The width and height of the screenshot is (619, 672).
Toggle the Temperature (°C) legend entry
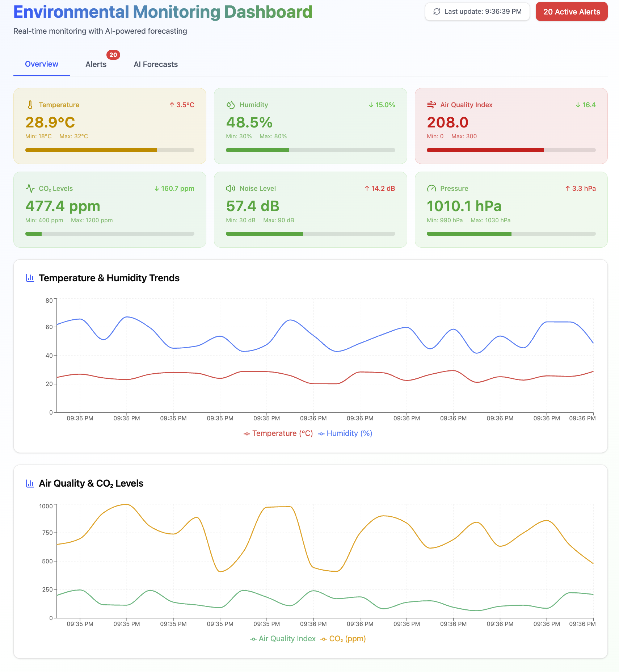tap(278, 433)
